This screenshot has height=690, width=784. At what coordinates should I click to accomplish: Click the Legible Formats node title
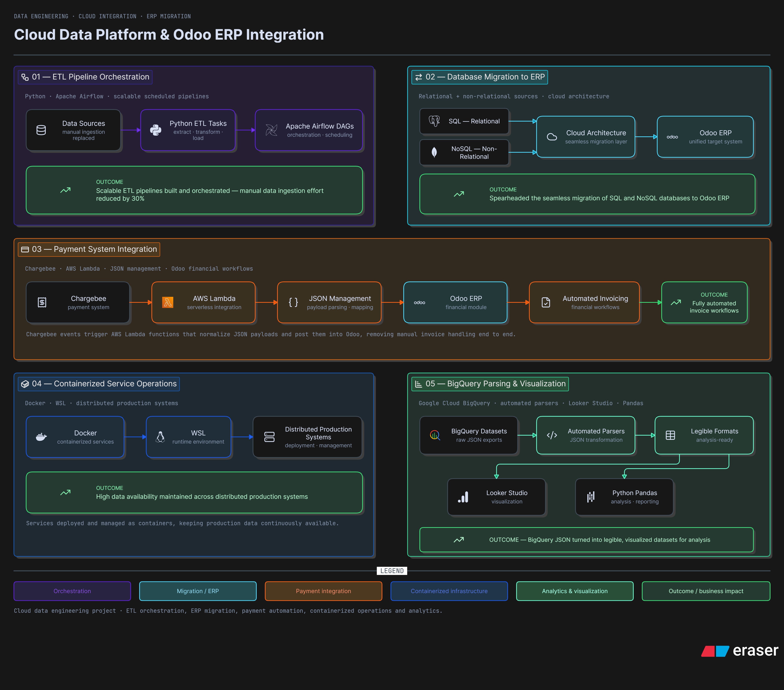pyautogui.click(x=714, y=431)
